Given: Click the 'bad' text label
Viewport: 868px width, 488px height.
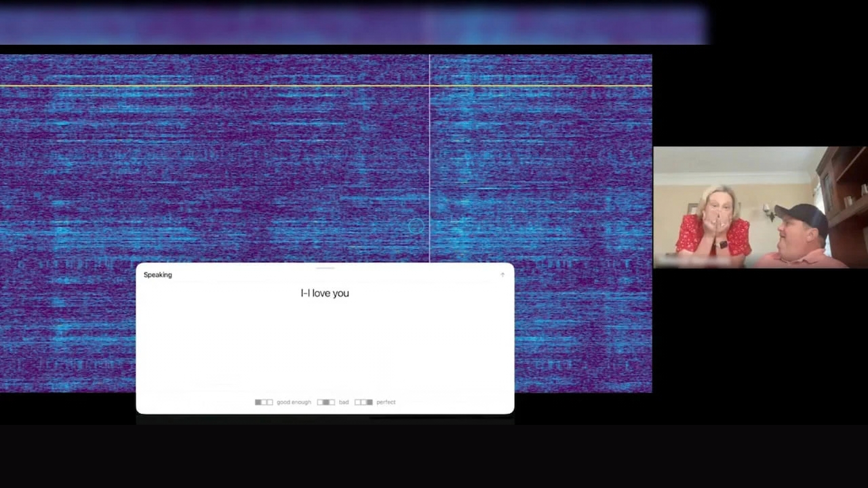Looking at the screenshot, I should coord(344,402).
